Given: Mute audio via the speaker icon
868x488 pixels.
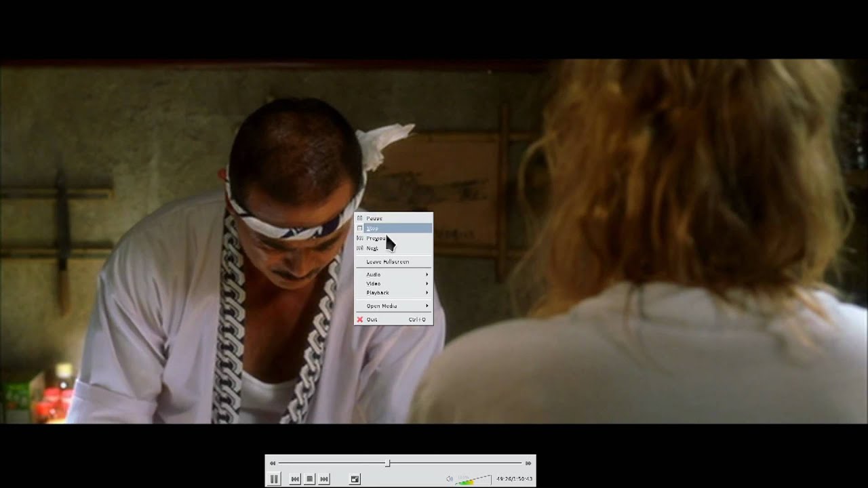Looking at the screenshot, I should (x=449, y=479).
